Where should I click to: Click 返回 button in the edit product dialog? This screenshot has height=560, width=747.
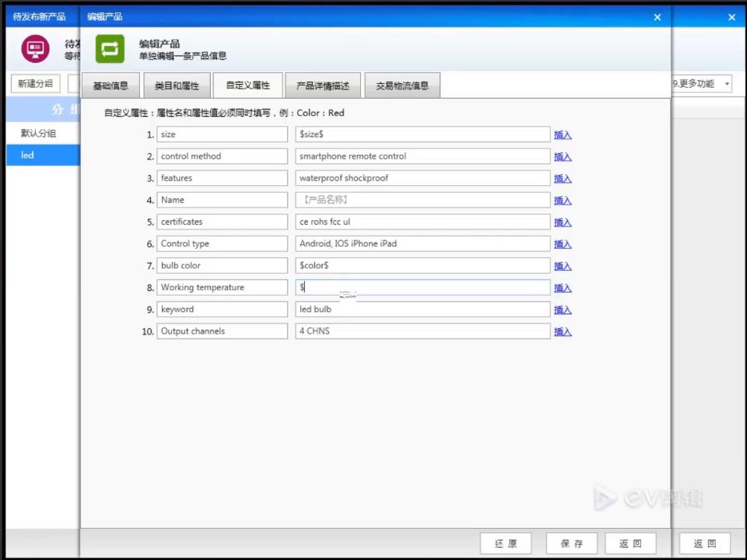click(x=630, y=544)
